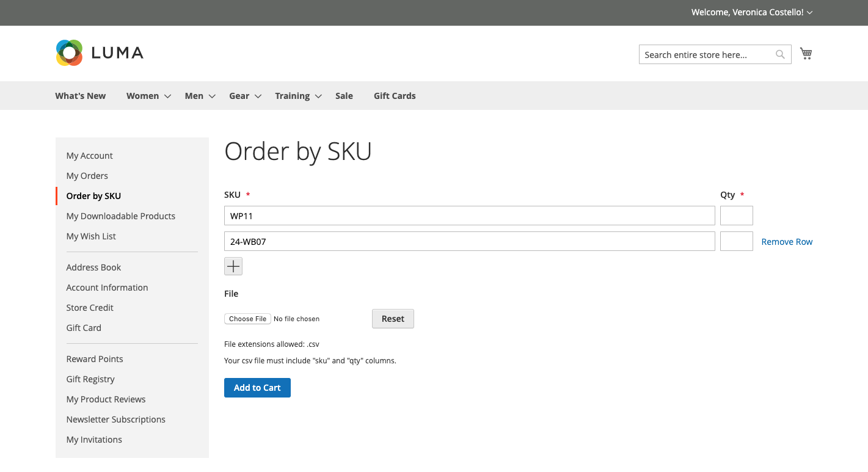Click the LUMA logo
This screenshot has height=472, width=868.
[x=99, y=53]
